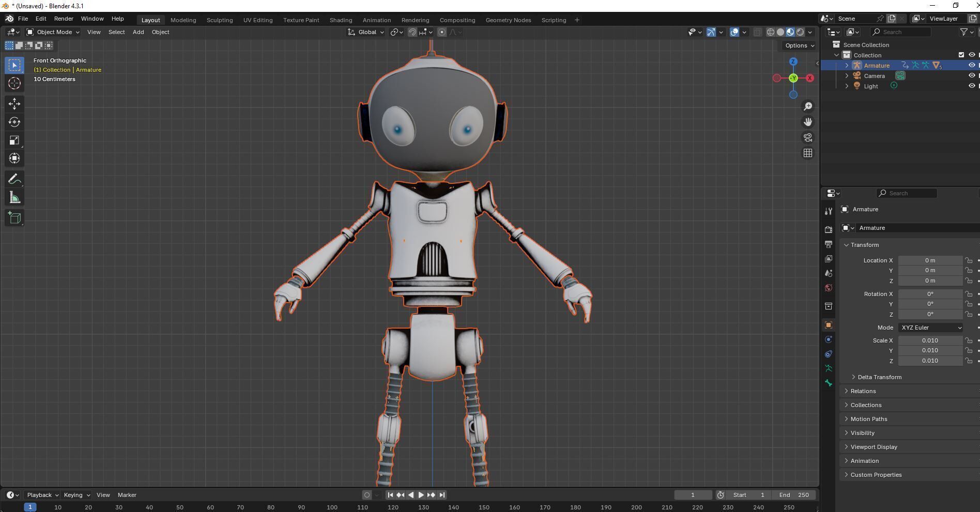Open the View Layer properties tab icon
Image resolution: width=980 pixels, height=512 pixels.
(x=829, y=258)
